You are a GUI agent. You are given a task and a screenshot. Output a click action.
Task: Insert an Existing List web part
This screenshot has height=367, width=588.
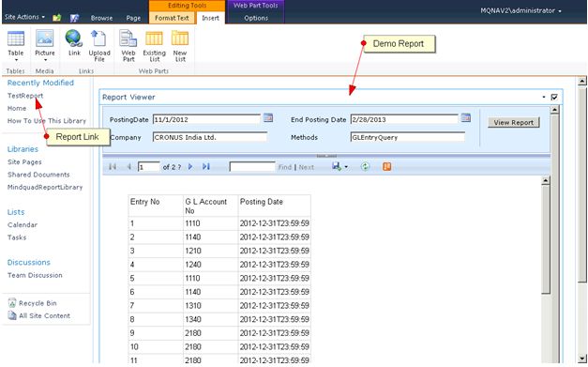(x=154, y=46)
